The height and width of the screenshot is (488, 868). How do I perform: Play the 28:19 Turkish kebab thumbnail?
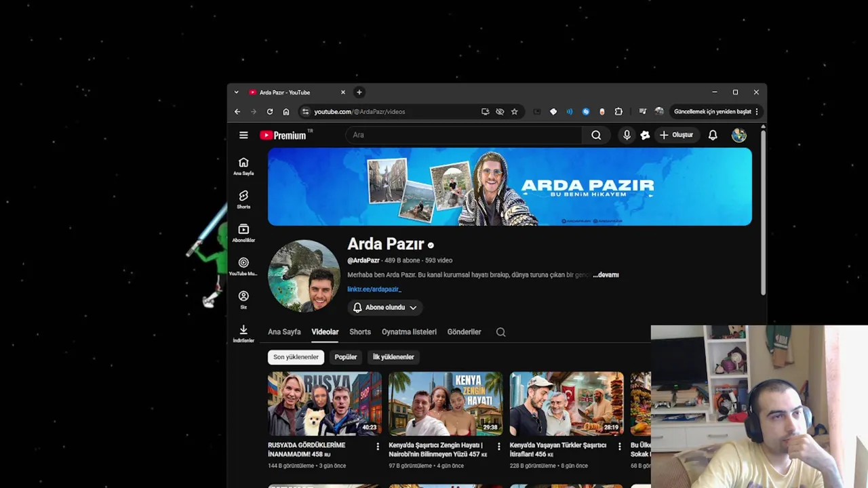coord(566,404)
